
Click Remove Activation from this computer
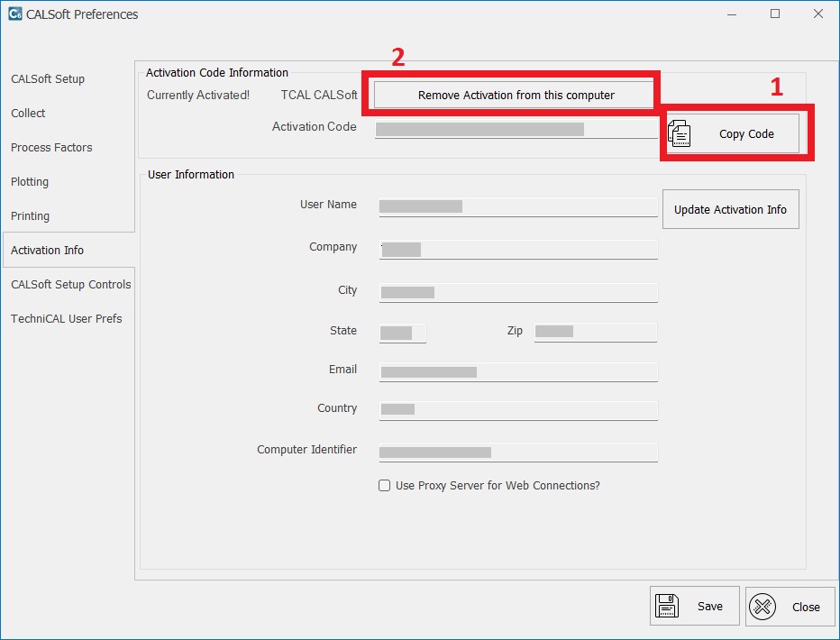pos(513,96)
